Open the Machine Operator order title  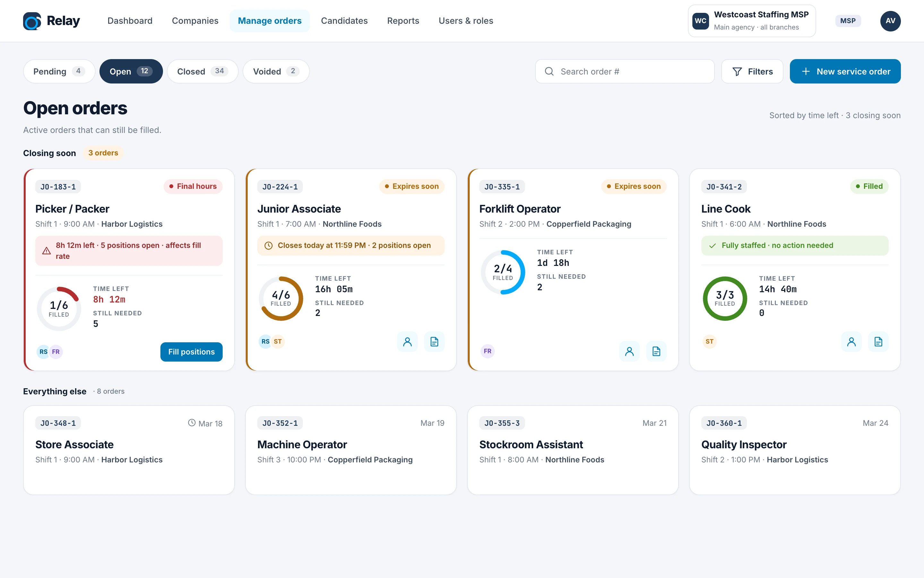[302, 444]
